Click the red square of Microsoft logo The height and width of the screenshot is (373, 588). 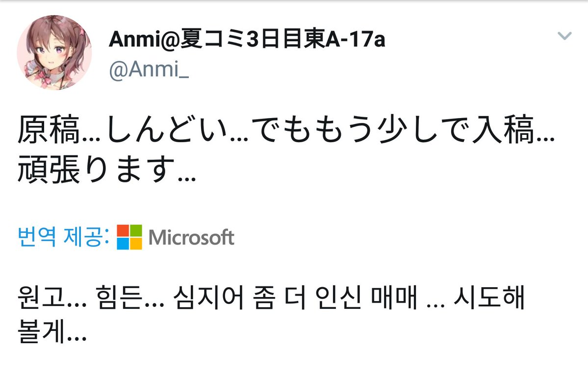123,231
